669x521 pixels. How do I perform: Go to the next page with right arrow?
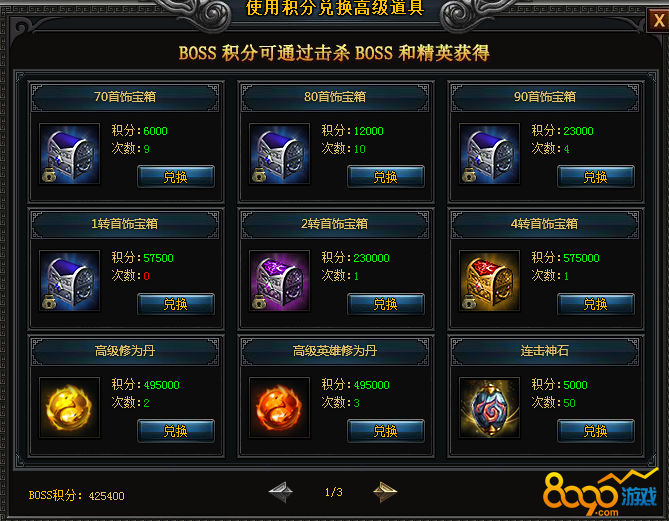385,492
